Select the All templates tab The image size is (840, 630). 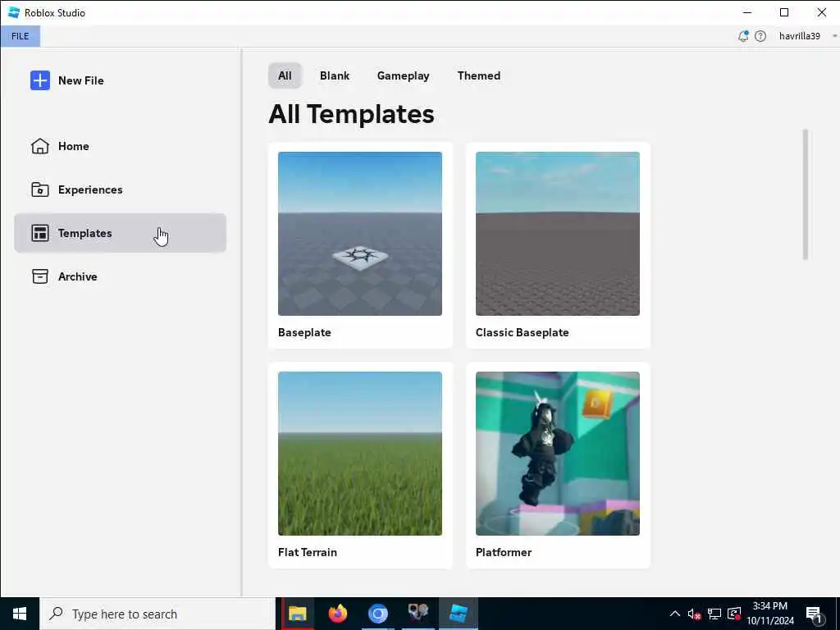pos(285,75)
